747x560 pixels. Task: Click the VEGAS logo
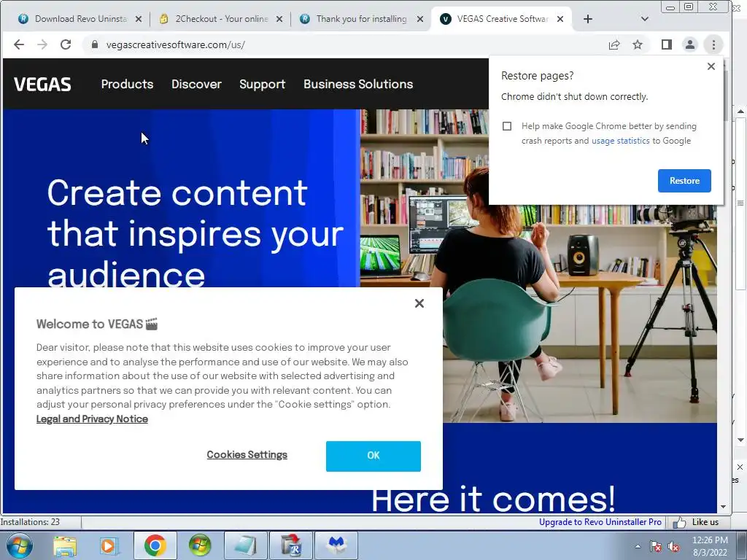(42, 85)
